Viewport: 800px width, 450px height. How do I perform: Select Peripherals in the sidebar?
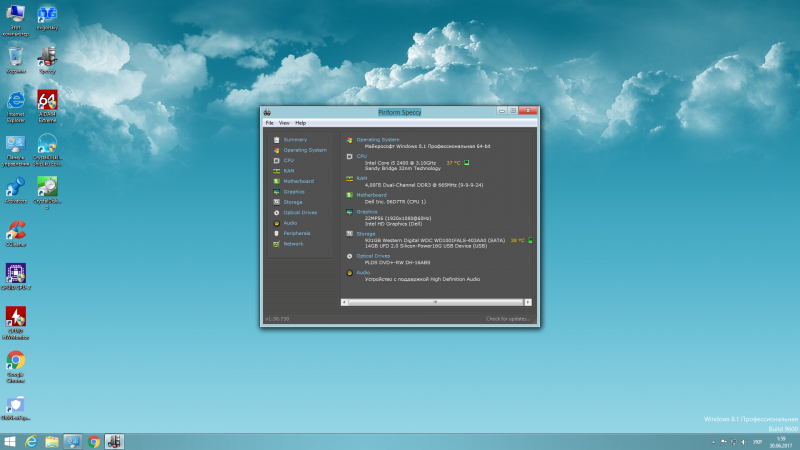297,233
